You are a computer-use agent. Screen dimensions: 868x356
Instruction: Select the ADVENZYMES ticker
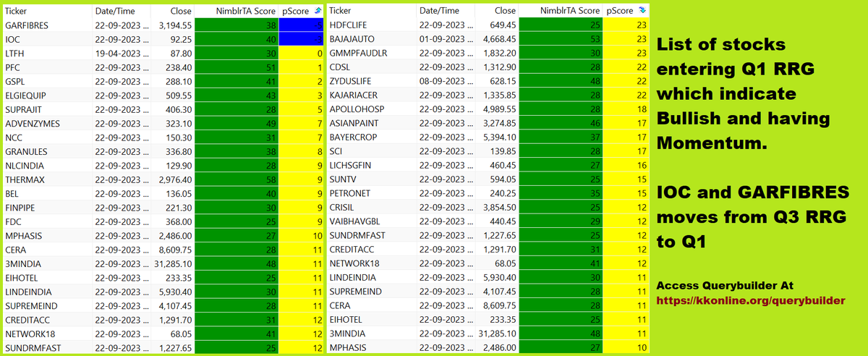tap(32, 123)
